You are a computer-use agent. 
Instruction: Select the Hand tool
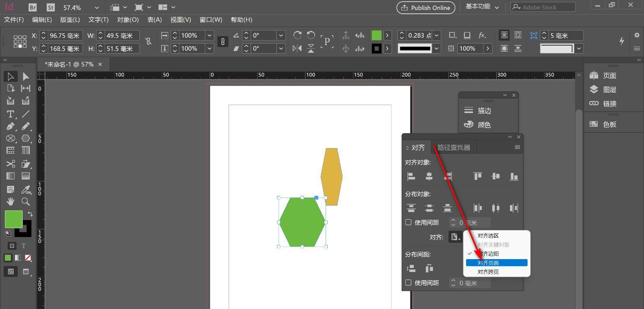(10, 201)
